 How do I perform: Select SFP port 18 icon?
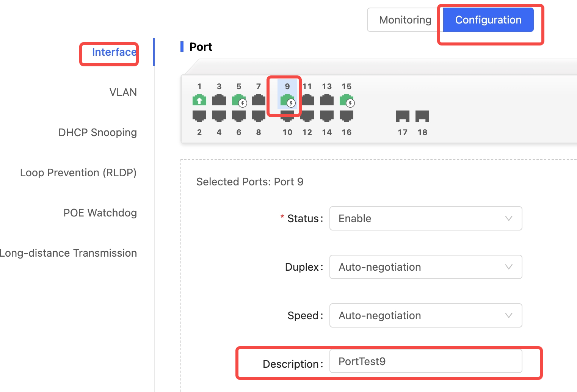422,116
